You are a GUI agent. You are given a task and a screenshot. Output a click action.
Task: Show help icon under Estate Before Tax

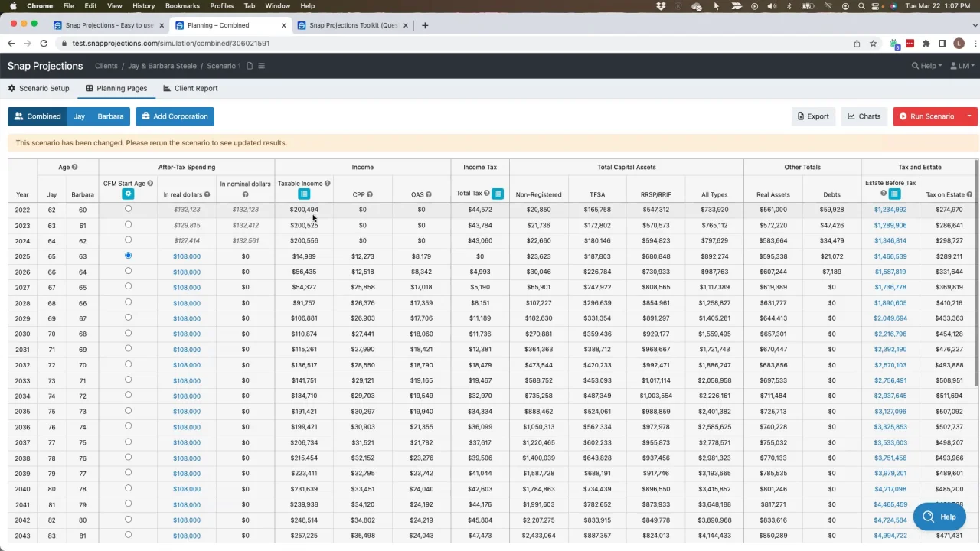pyautogui.click(x=884, y=194)
